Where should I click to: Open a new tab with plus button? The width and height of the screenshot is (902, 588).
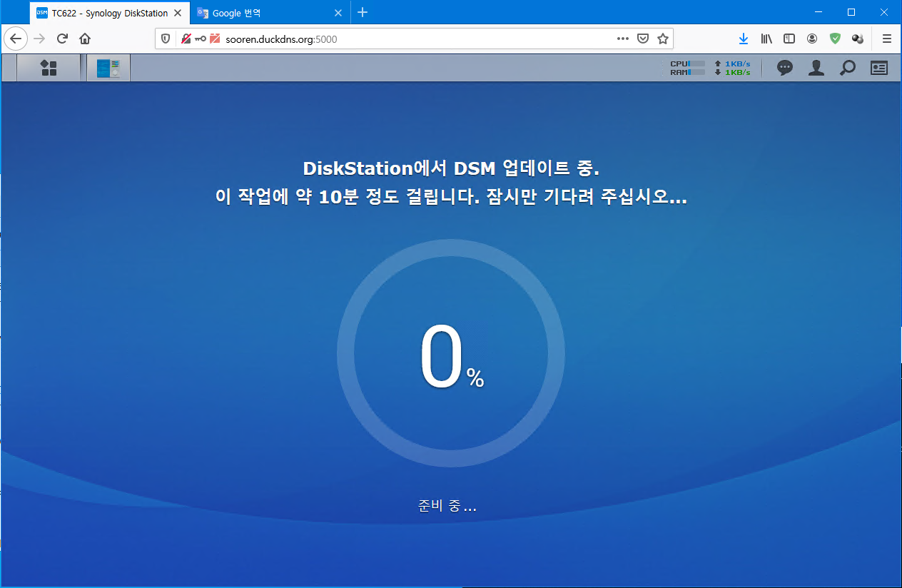(363, 12)
